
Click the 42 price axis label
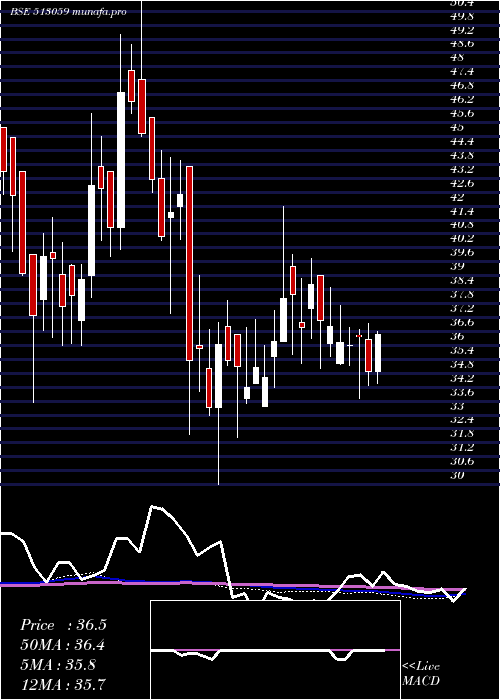tap(458, 197)
